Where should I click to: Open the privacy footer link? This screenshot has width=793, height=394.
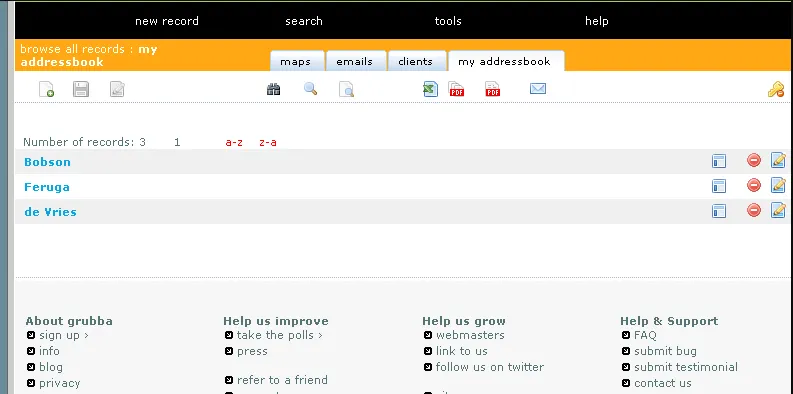click(x=60, y=383)
